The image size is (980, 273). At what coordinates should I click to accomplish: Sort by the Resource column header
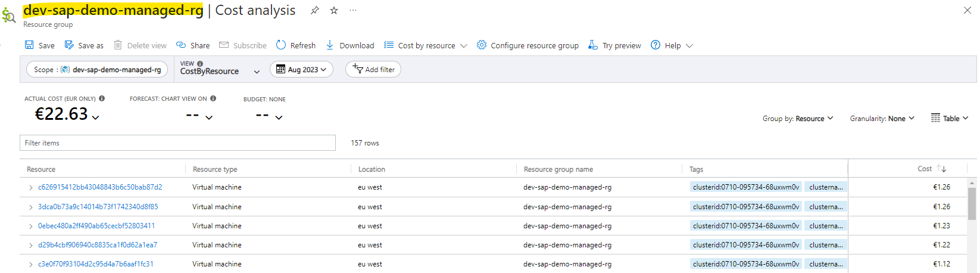[41, 169]
